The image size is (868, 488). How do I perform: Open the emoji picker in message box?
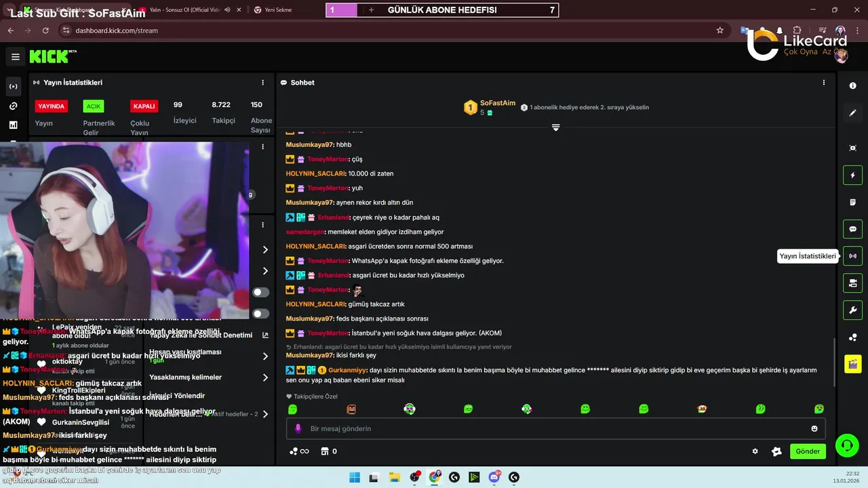tap(814, 428)
